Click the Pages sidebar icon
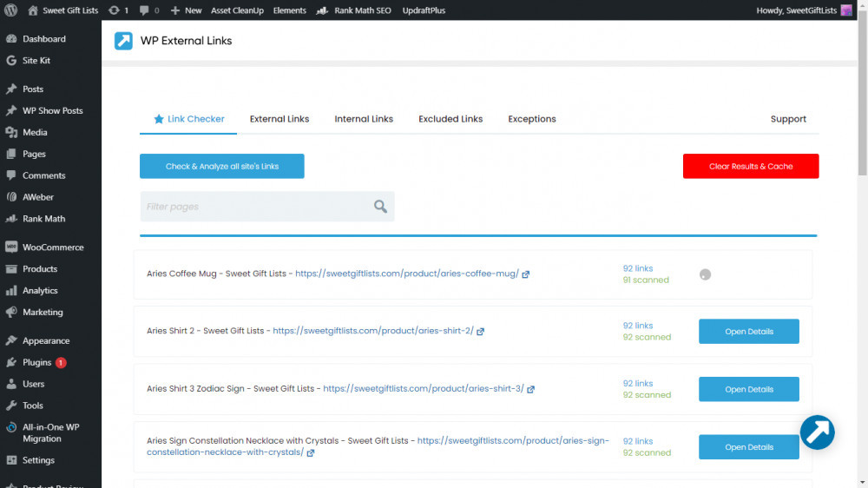Image resolution: width=868 pixels, height=488 pixels. [11, 154]
